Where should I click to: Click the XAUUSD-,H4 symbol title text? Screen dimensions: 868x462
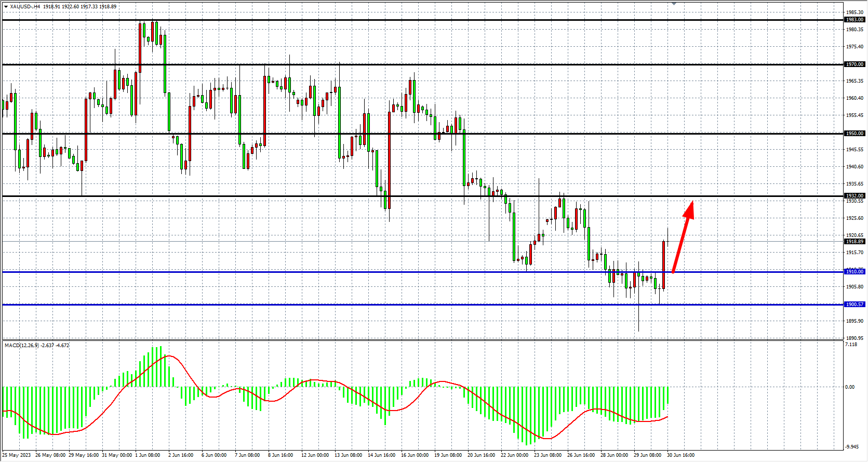click(x=25, y=7)
